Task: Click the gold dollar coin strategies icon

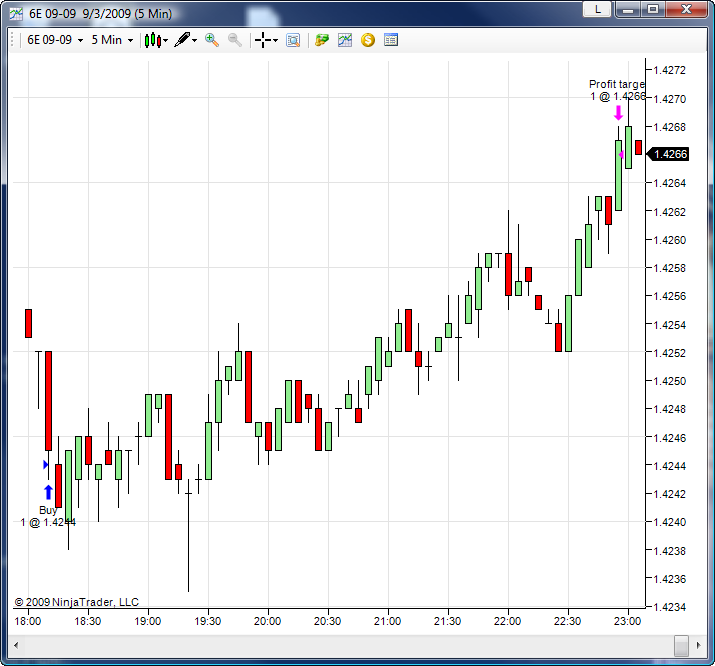Action: (x=368, y=40)
